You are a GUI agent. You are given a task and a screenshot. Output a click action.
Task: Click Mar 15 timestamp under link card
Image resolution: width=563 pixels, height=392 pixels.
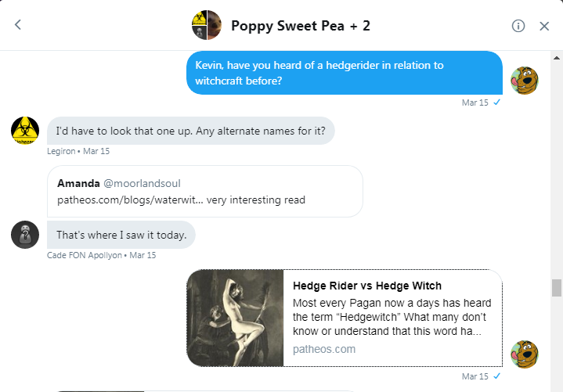pos(475,376)
